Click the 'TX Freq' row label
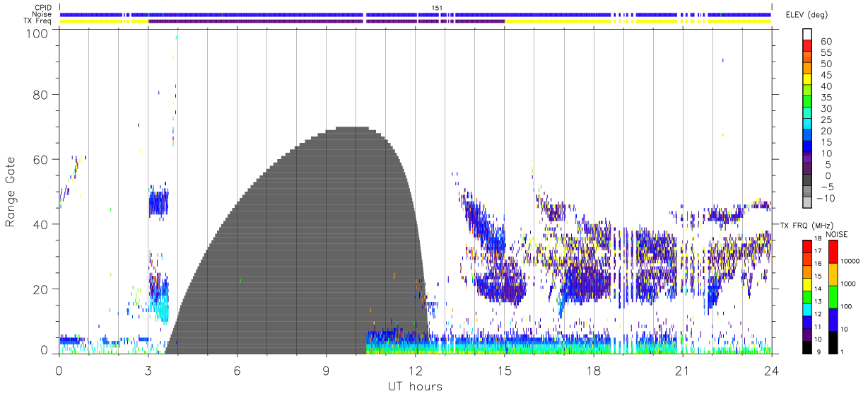The height and width of the screenshot is (401, 868). (38, 21)
